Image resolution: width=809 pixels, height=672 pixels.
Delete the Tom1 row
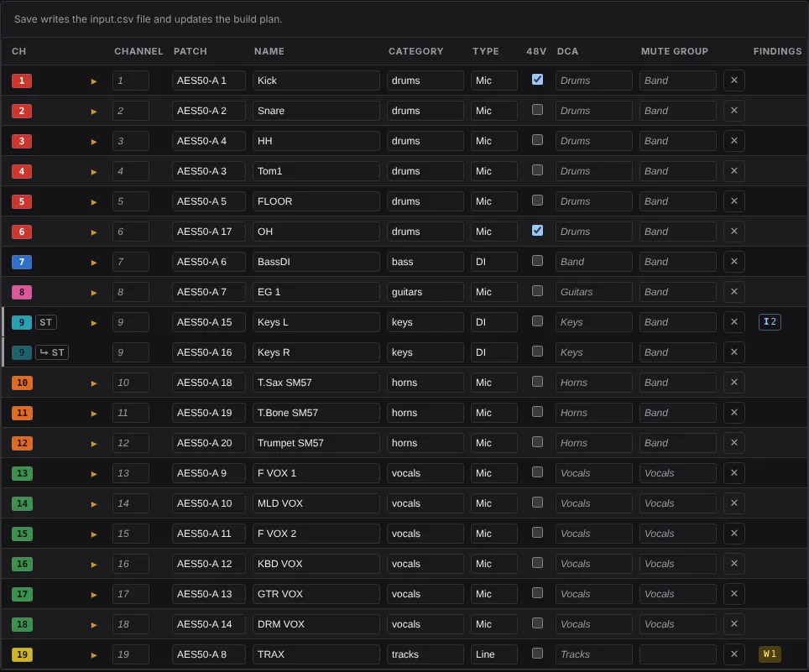tap(733, 170)
